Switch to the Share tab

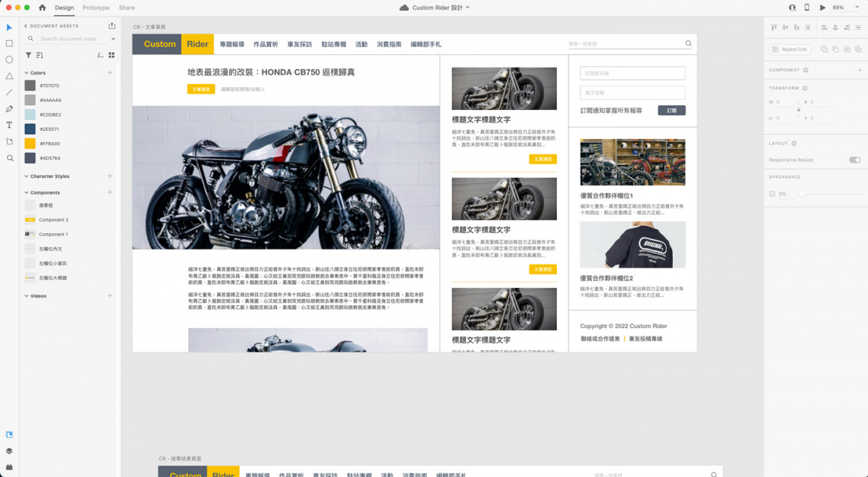[x=127, y=7]
